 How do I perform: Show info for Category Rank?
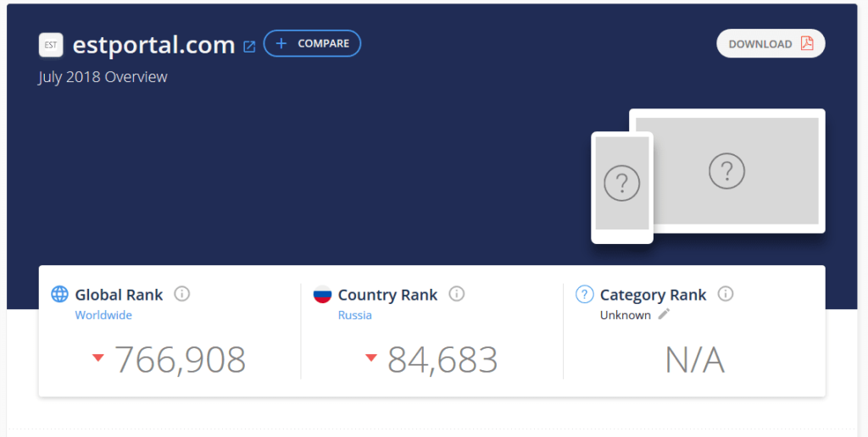(726, 294)
